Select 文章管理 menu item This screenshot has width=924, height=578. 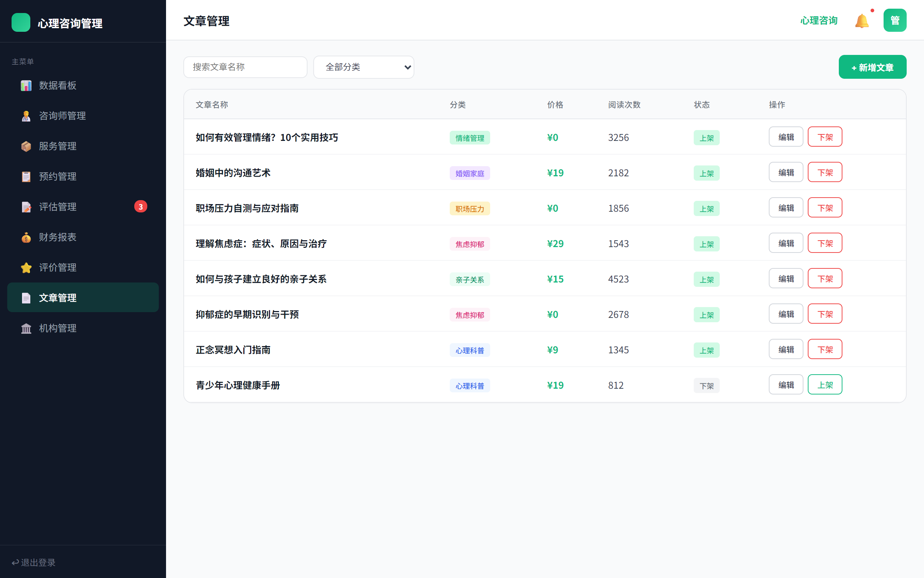[x=83, y=298]
